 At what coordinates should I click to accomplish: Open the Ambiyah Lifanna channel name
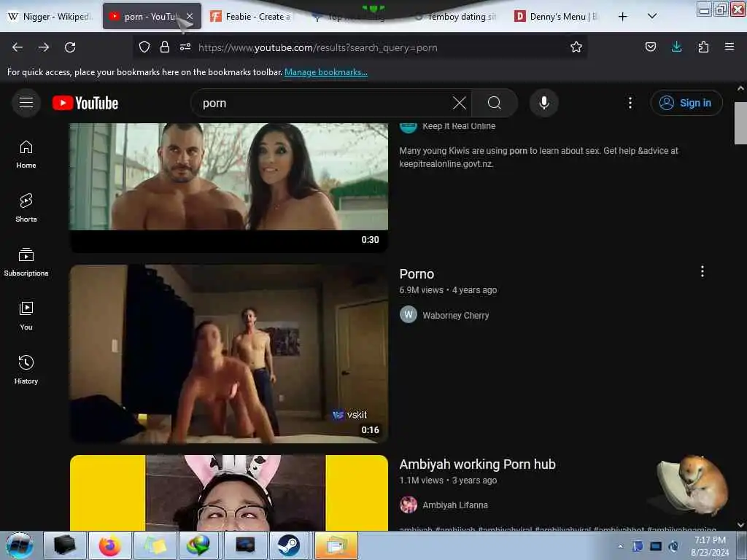click(455, 505)
